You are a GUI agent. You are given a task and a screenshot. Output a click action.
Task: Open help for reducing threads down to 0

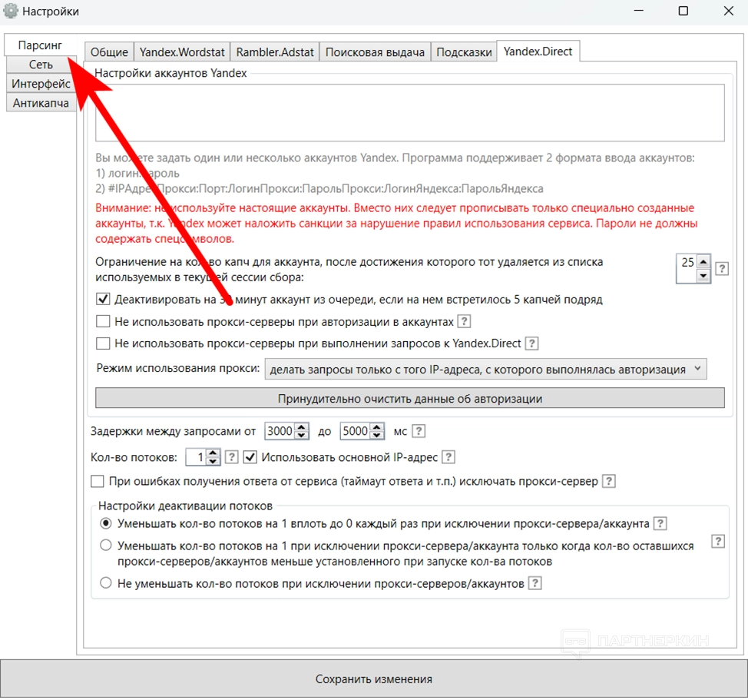tap(660, 523)
